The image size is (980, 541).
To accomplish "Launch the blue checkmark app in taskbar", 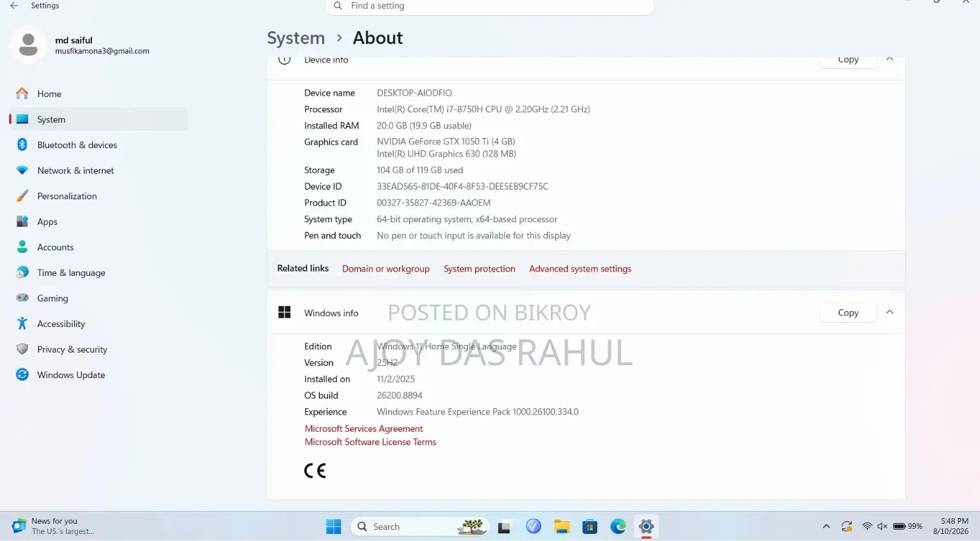I will [x=533, y=526].
